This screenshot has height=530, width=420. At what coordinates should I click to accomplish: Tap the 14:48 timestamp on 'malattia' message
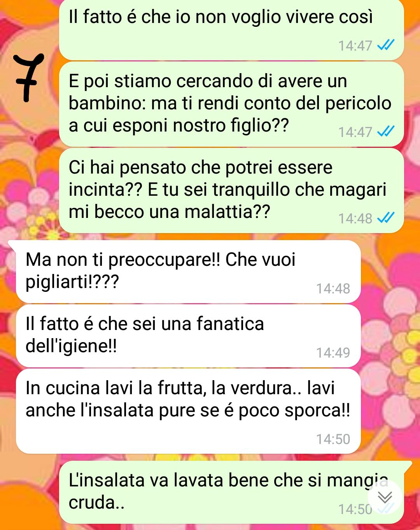pos(355,218)
